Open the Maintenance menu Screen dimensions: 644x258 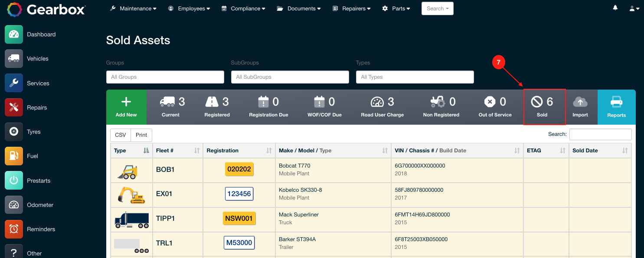tap(133, 8)
